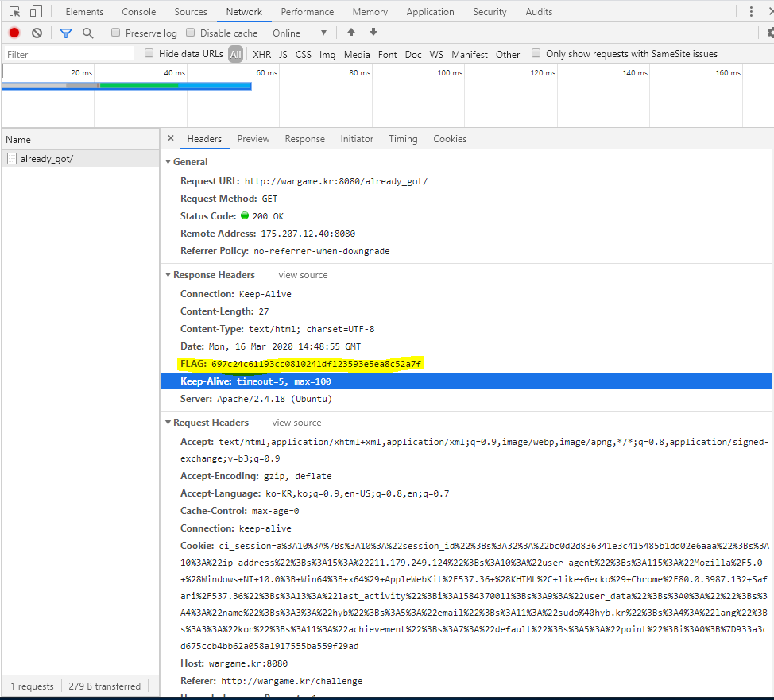Select the Headers tab
The height and width of the screenshot is (700, 774).
click(204, 139)
